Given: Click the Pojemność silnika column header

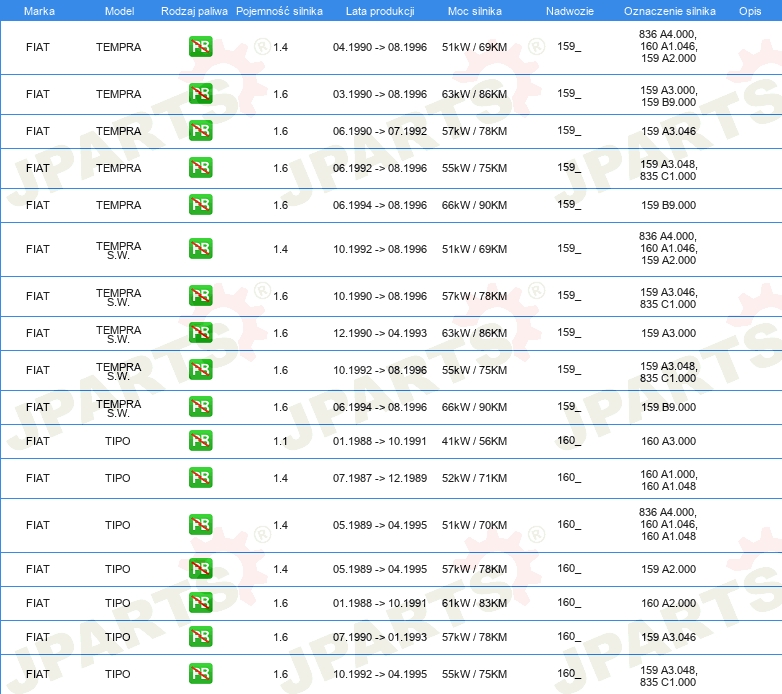Looking at the screenshot, I should click(x=279, y=11).
